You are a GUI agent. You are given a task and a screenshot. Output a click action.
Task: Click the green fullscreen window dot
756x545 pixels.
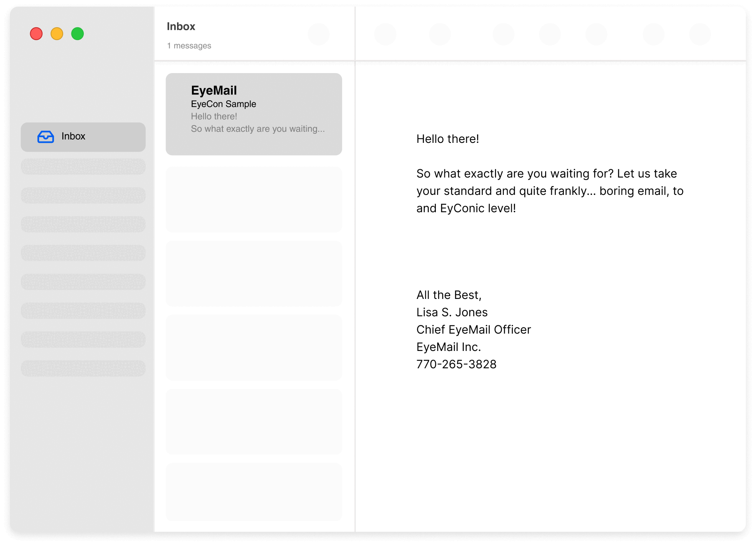click(78, 34)
